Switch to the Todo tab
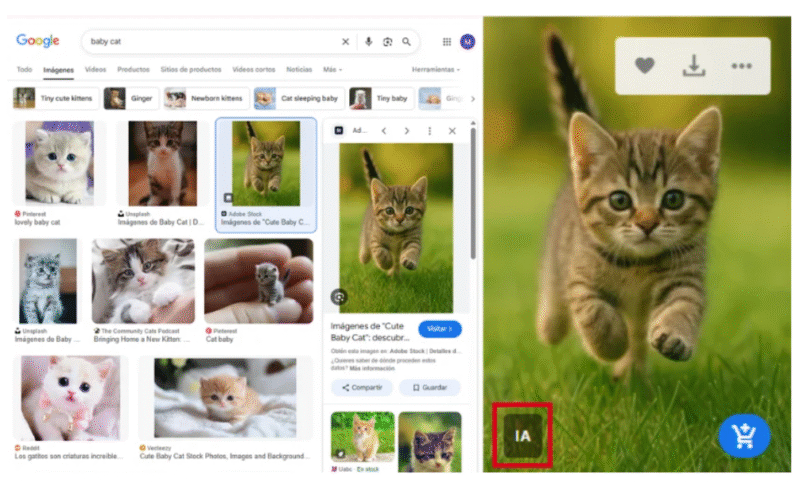The height and width of the screenshot is (482, 800). pyautogui.click(x=24, y=69)
